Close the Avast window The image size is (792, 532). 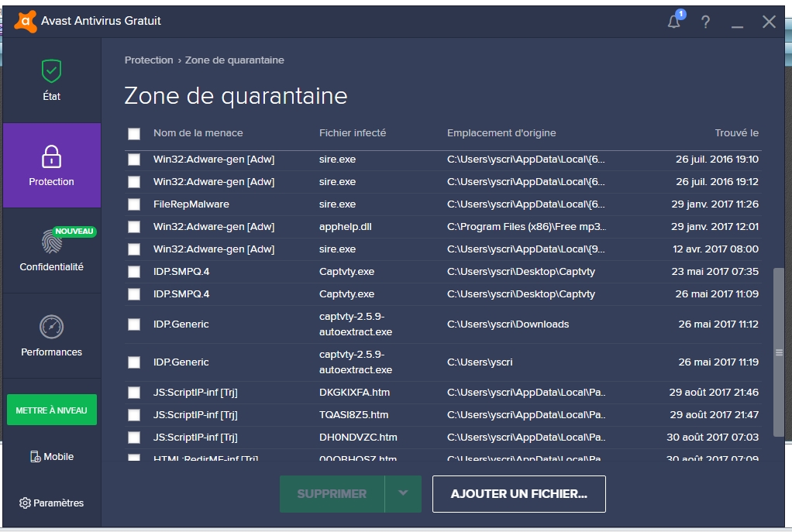(x=770, y=22)
